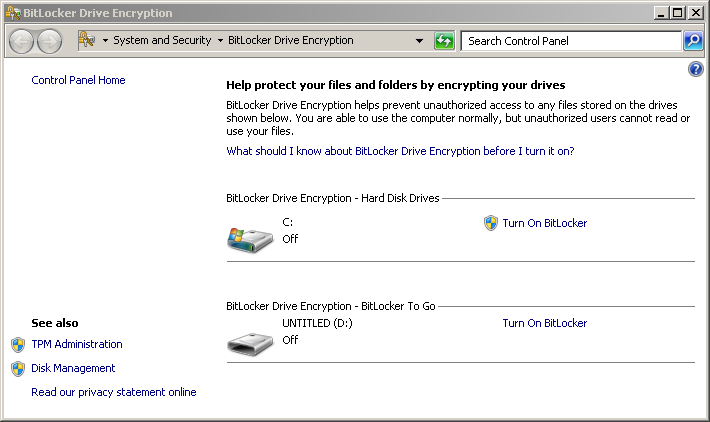Viewport: 710px width, 422px height.
Task: Click the BitLocker keys icon in address bar
Action: (87, 40)
